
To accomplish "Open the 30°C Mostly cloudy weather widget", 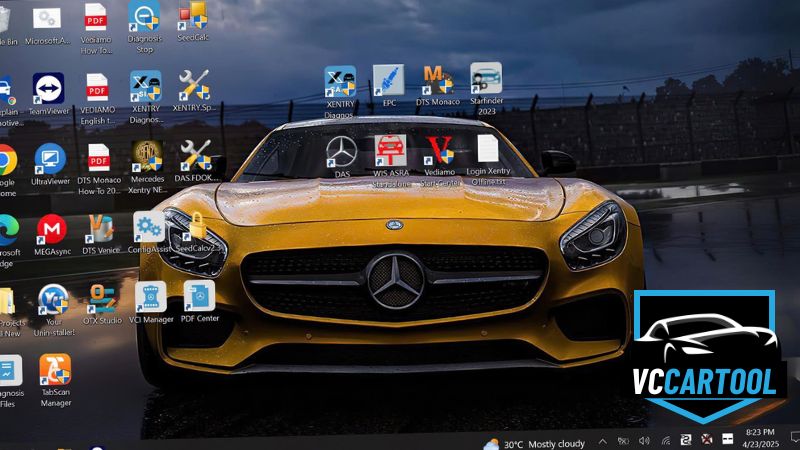I will pyautogui.click(x=535, y=444).
